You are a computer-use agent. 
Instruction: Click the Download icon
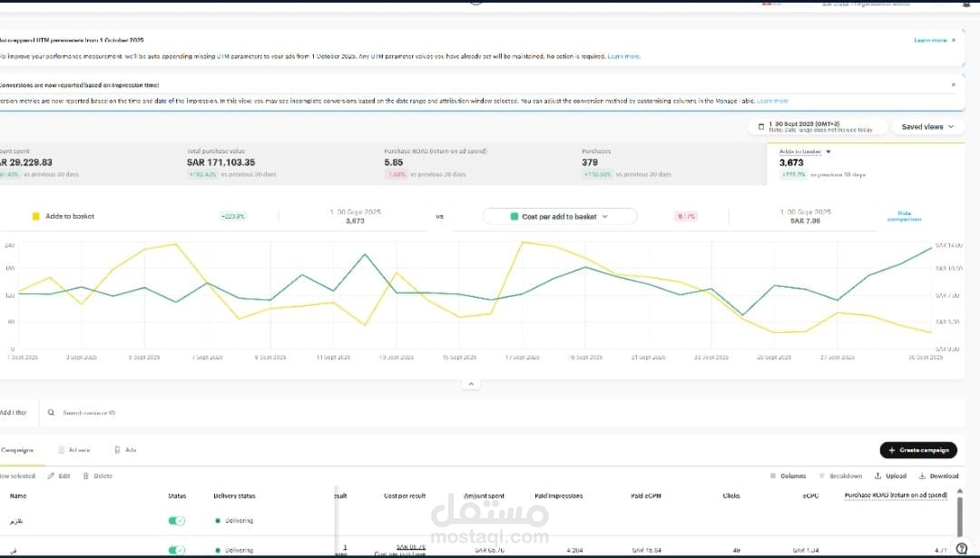click(x=922, y=476)
